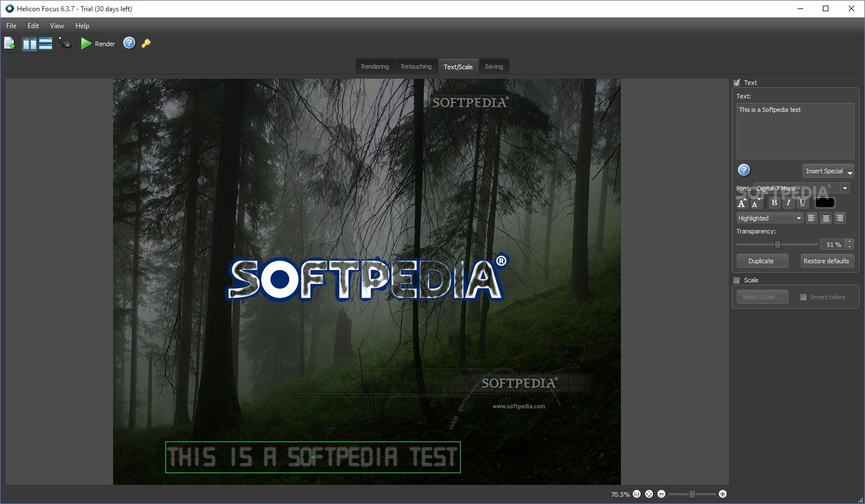865x504 pixels.
Task: Zoom in with the plus icon
Action: pos(723,494)
